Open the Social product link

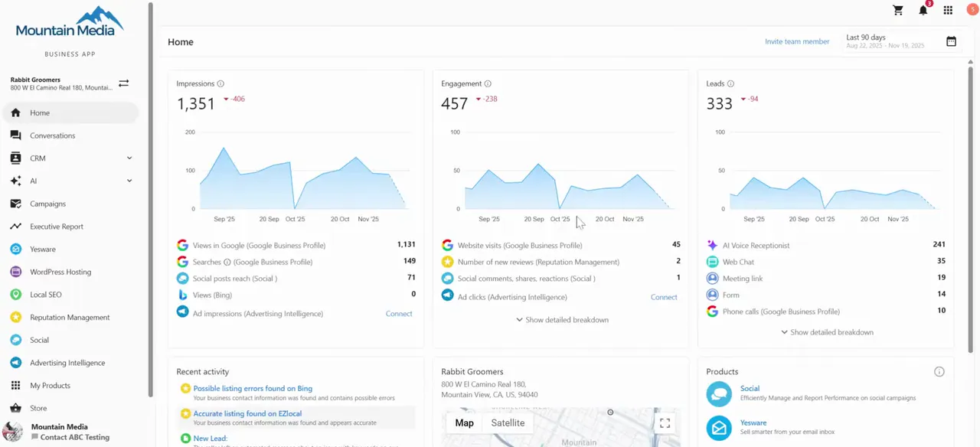[750, 389]
